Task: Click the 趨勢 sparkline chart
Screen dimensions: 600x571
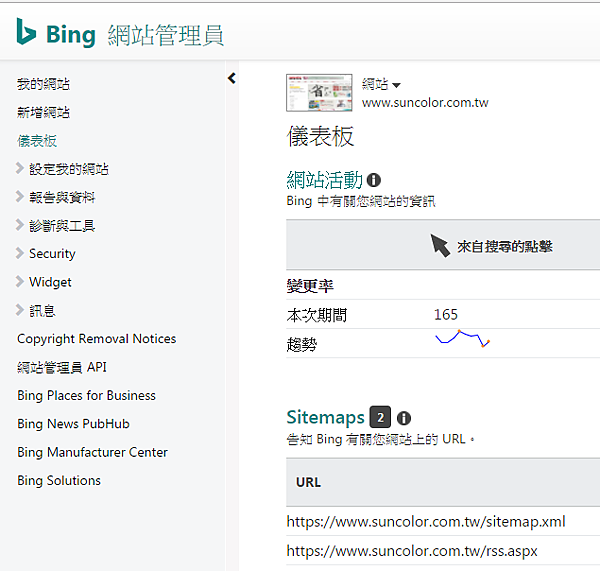Action: tap(462, 339)
